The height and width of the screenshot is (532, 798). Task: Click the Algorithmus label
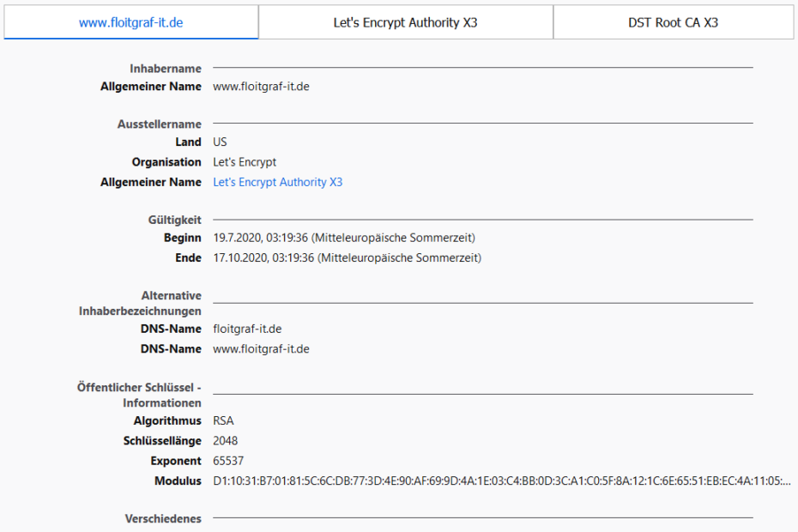pyautogui.click(x=167, y=421)
